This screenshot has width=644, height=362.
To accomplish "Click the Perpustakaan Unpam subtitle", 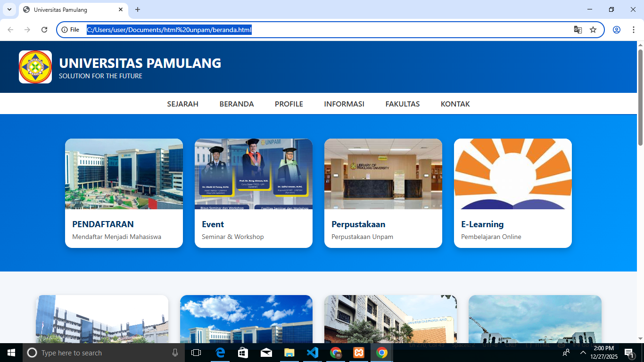I will (x=362, y=237).
